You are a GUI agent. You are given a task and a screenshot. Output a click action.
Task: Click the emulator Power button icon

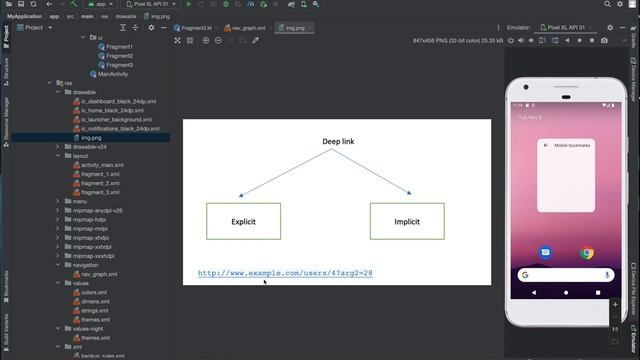511,40
